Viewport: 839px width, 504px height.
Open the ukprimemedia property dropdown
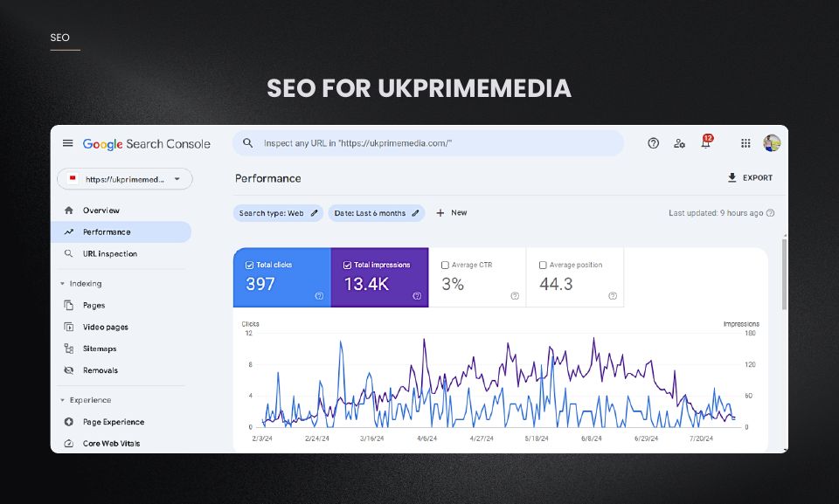point(125,179)
